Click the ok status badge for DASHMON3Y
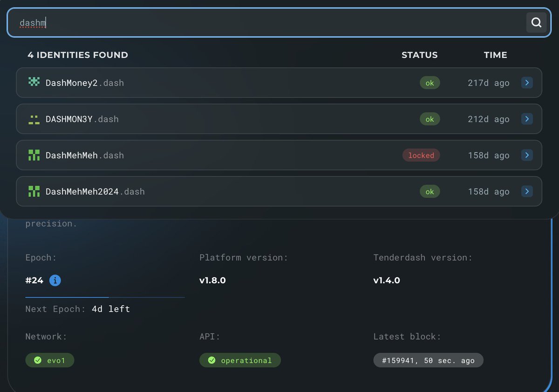The height and width of the screenshot is (392, 559). tap(429, 119)
